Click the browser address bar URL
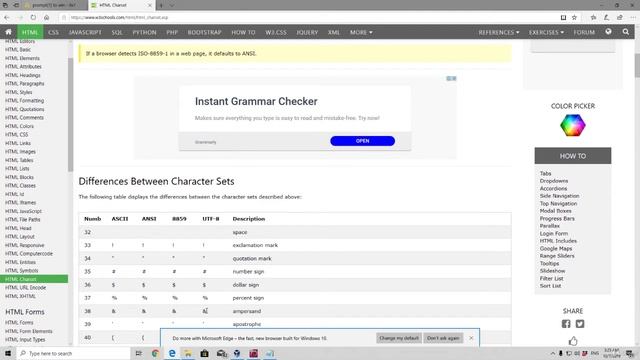This screenshot has height=360, width=640. point(119,18)
